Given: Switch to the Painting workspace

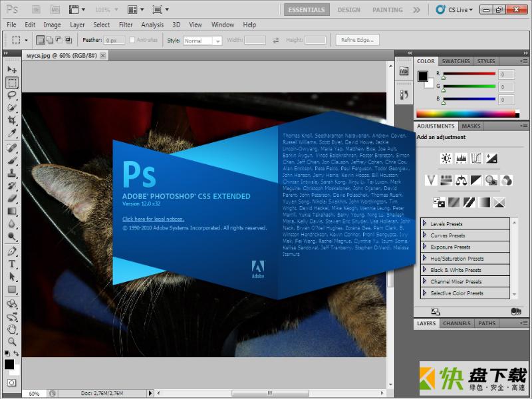Looking at the screenshot, I should point(388,10).
